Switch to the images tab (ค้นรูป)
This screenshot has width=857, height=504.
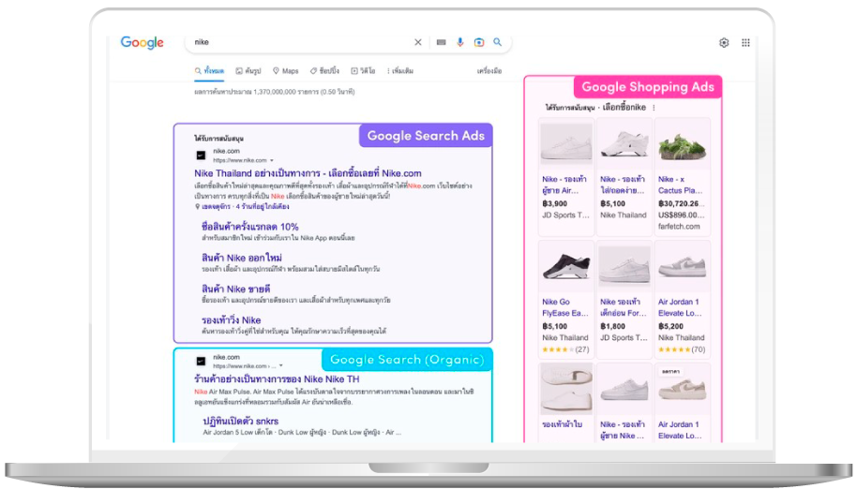point(248,71)
